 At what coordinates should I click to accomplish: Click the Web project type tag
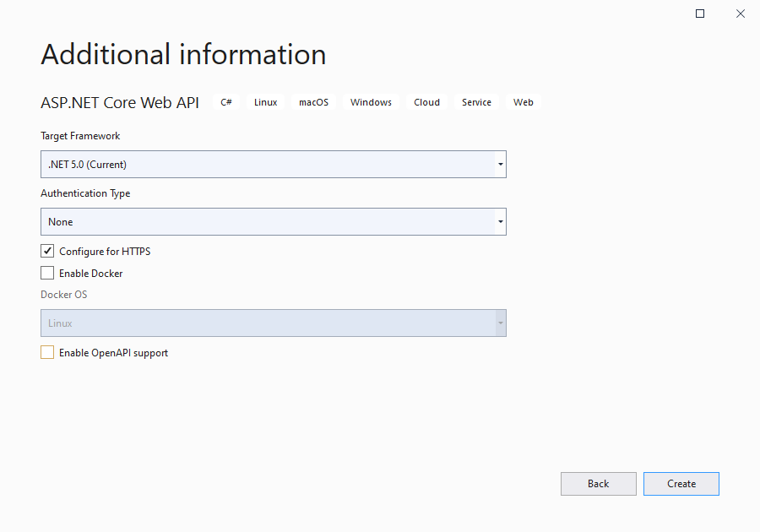(523, 102)
